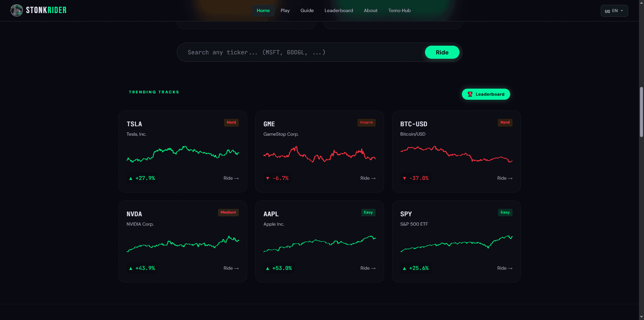
Task: Ride the TSLA track link
Action: point(231,178)
